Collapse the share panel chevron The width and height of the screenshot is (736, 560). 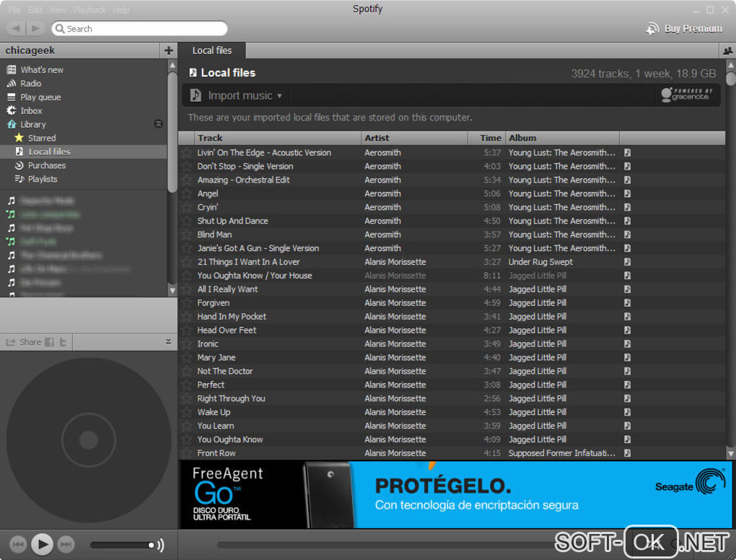click(169, 342)
